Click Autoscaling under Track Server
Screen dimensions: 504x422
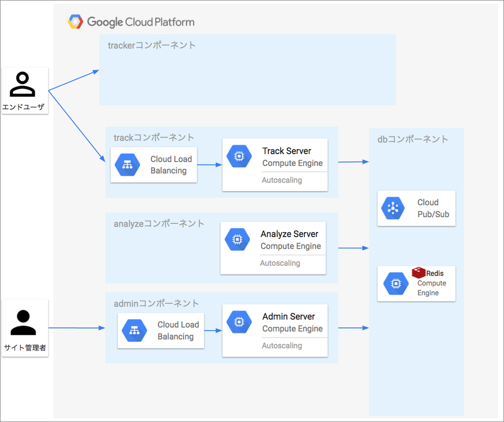pyautogui.click(x=282, y=180)
